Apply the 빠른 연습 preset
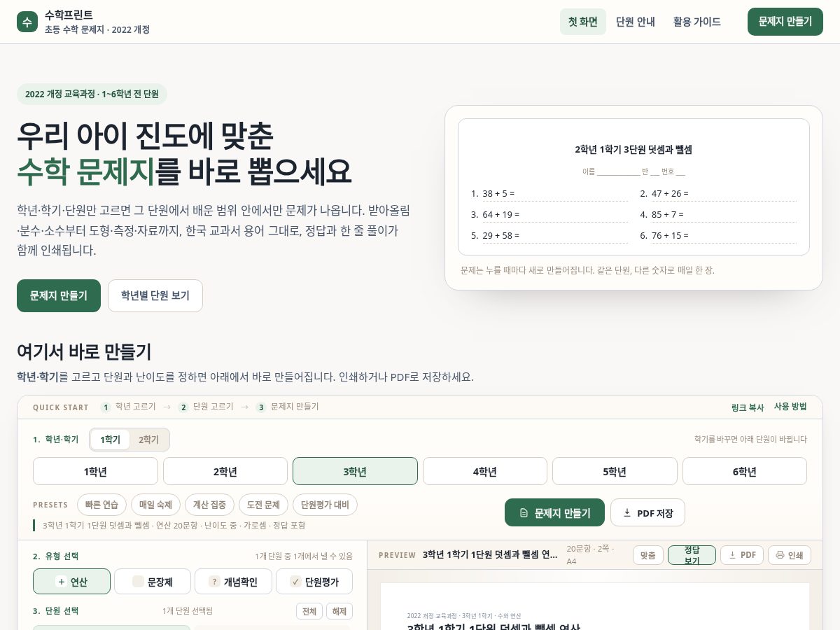This screenshot has height=630, width=840. (x=101, y=505)
